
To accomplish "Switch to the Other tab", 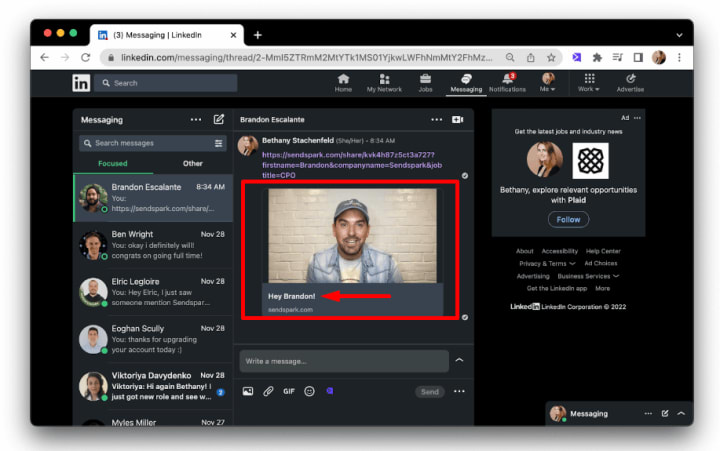I will [192, 163].
